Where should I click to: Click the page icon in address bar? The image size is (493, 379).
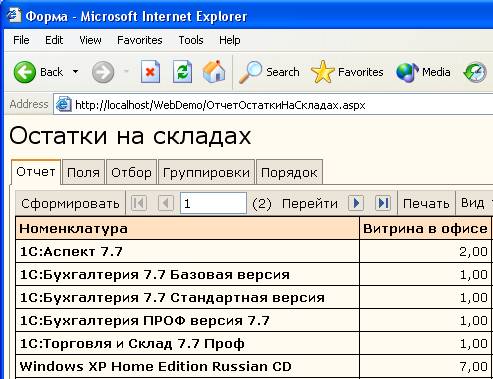pos(63,105)
